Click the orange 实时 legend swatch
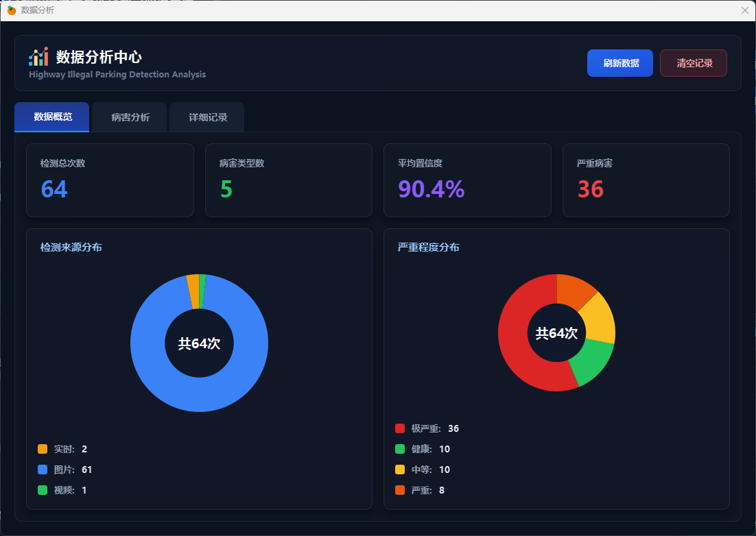Viewport: 756px width, 536px height. (43, 449)
